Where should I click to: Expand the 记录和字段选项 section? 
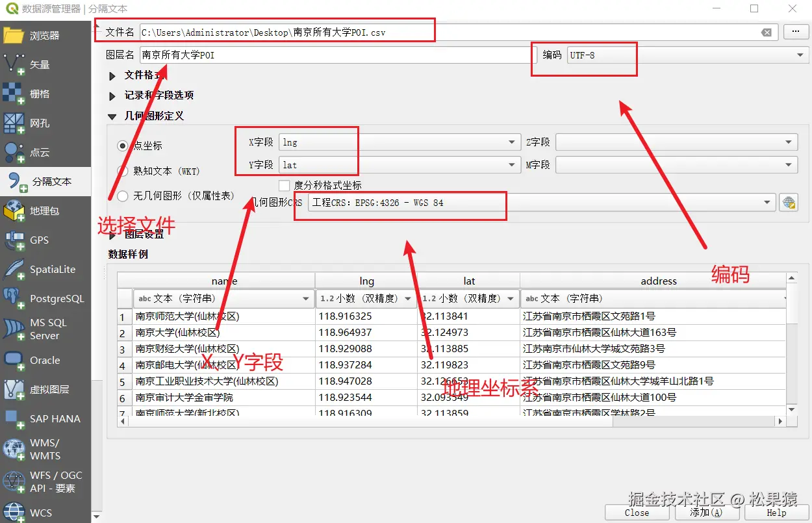tap(113, 96)
